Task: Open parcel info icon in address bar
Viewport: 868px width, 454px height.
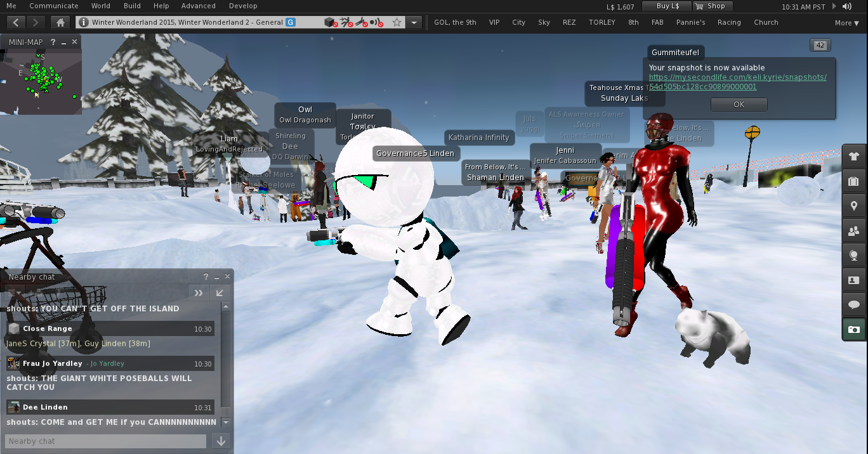Action: coord(83,22)
